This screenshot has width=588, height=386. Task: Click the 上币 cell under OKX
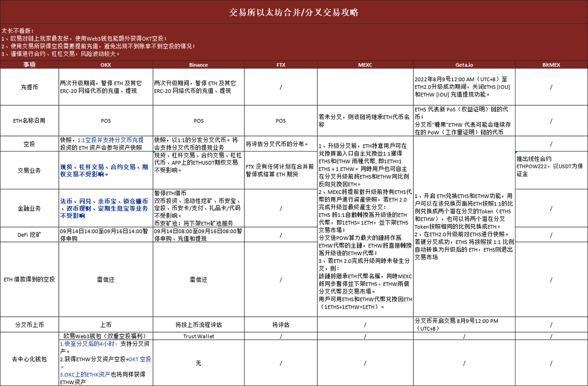[x=105, y=325]
